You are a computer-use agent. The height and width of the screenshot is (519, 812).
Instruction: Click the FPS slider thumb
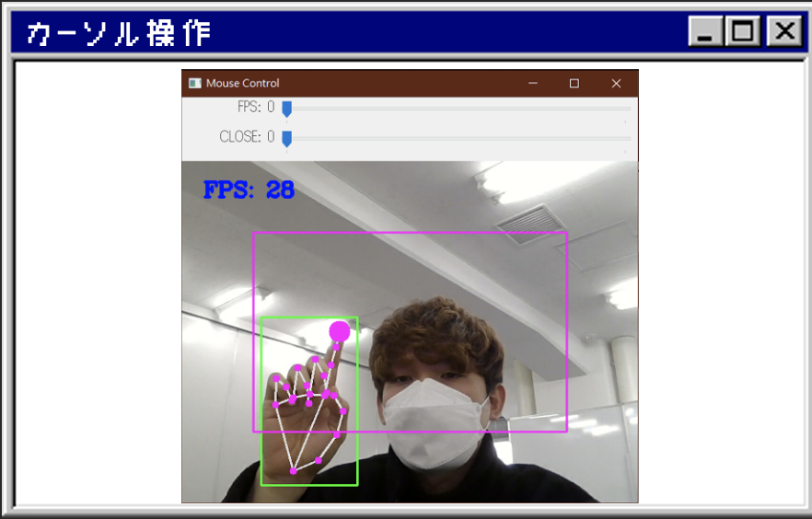click(286, 109)
